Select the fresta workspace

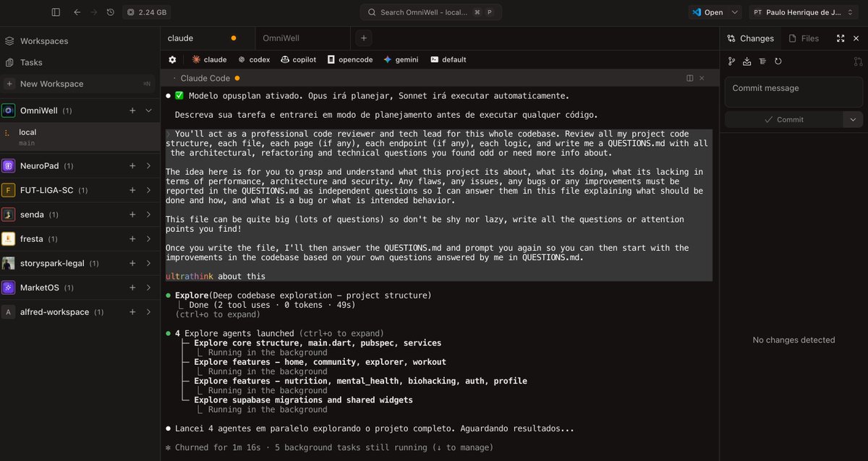(33, 238)
